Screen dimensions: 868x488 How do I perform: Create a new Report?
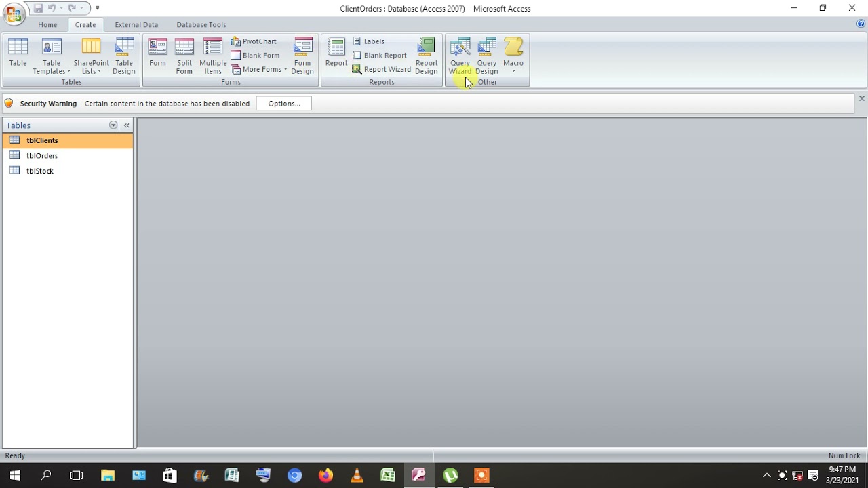(x=336, y=54)
